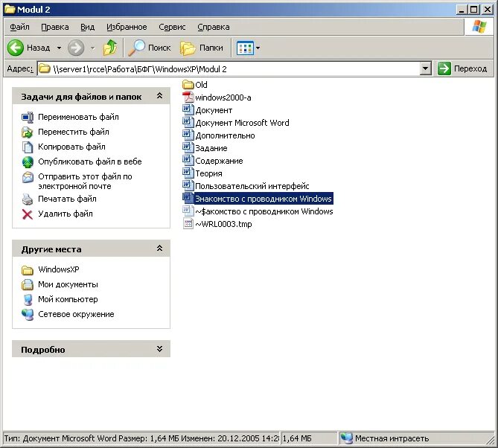The width and height of the screenshot is (498, 448).
Task: Select the file Пользовательский интерфейс
Action: pos(252,186)
